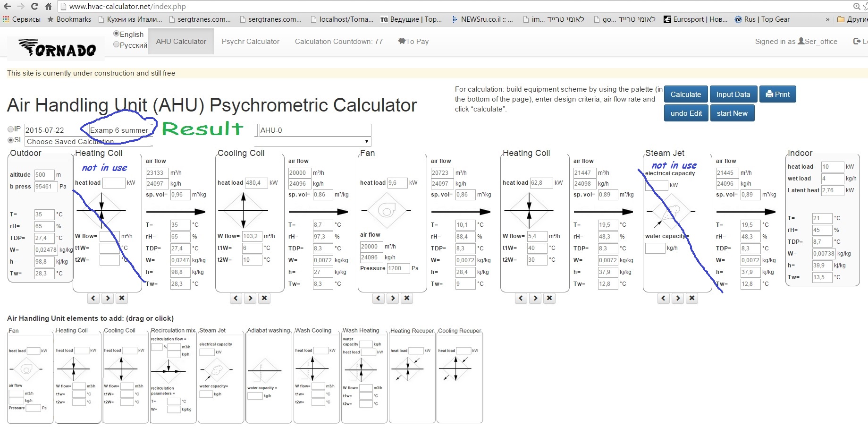Select Русский language radio button
The height and width of the screenshot is (437, 868).
coord(116,44)
